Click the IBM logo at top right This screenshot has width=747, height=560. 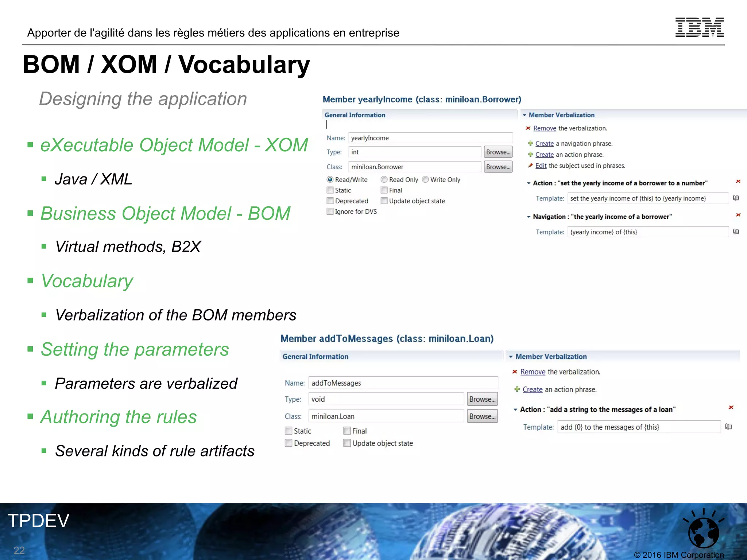pos(699,27)
